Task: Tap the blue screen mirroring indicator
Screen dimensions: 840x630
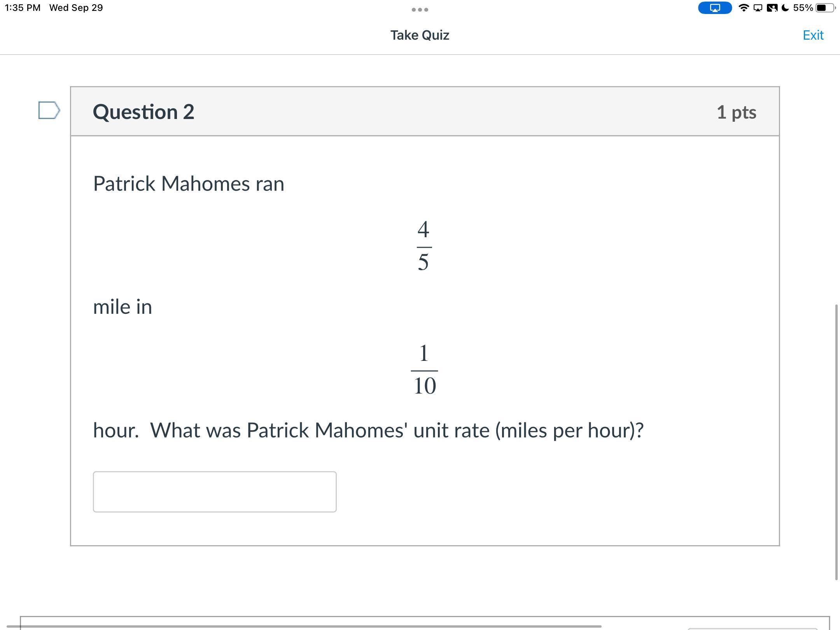Action: click(715, 8)
